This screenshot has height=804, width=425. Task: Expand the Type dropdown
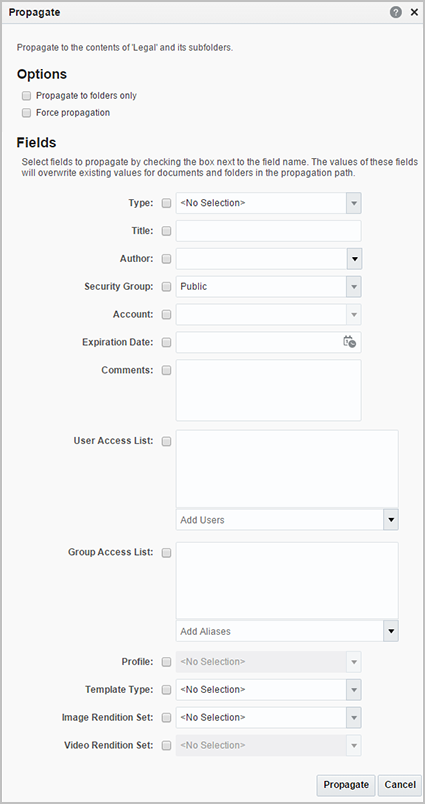click(x=354, y=203)
